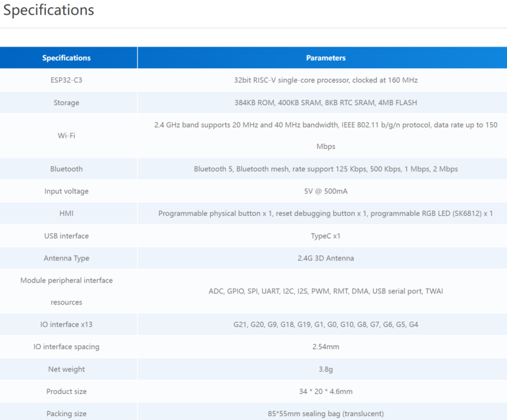Select the HMI row label
Viewport: 507px width, 420px height.
click(x=66, y=213)
